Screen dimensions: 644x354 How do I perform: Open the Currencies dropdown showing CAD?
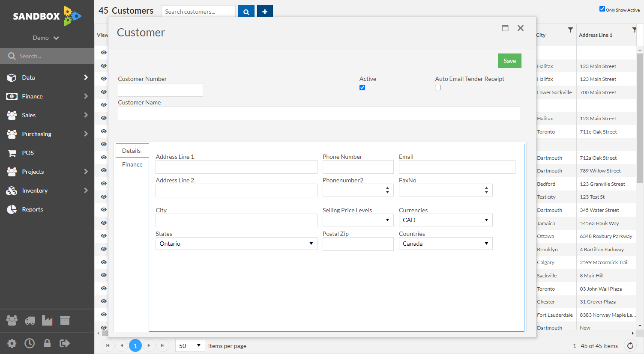click(446, 220)
